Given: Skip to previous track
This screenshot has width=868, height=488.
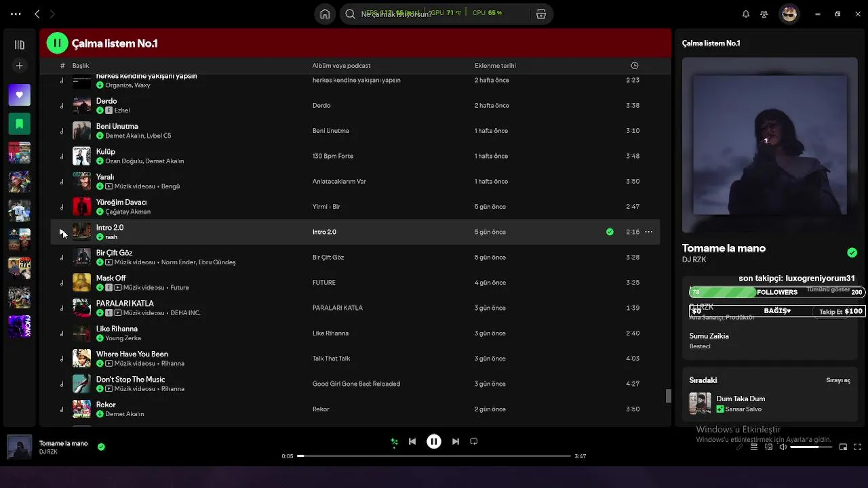Looking at the screenshot, I should point(412,441).
